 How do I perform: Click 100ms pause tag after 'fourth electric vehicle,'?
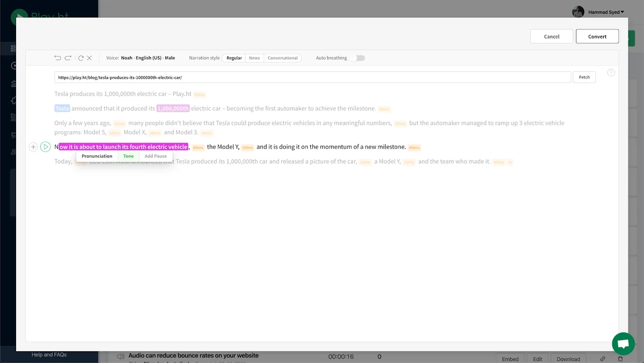coord(199,147)
